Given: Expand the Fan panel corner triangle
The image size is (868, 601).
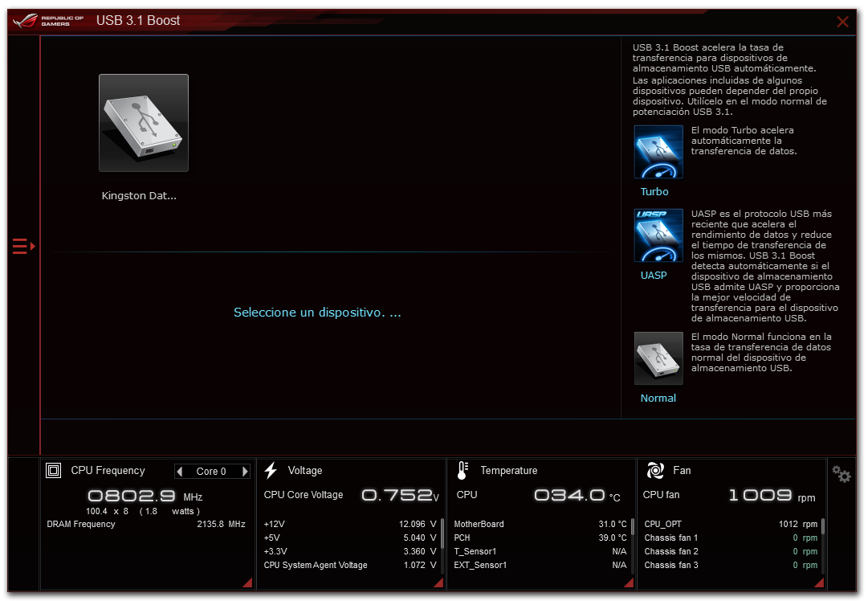Looking at the screenshot, I should point(819,583).
